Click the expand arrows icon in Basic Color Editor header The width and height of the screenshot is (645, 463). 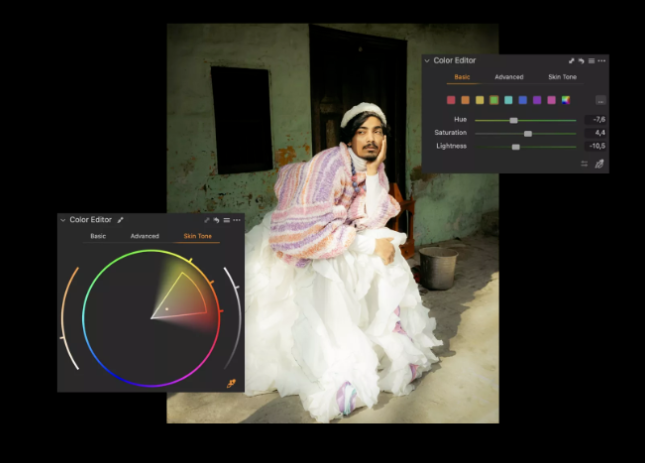pyautogui.click(x=571, y=61)
